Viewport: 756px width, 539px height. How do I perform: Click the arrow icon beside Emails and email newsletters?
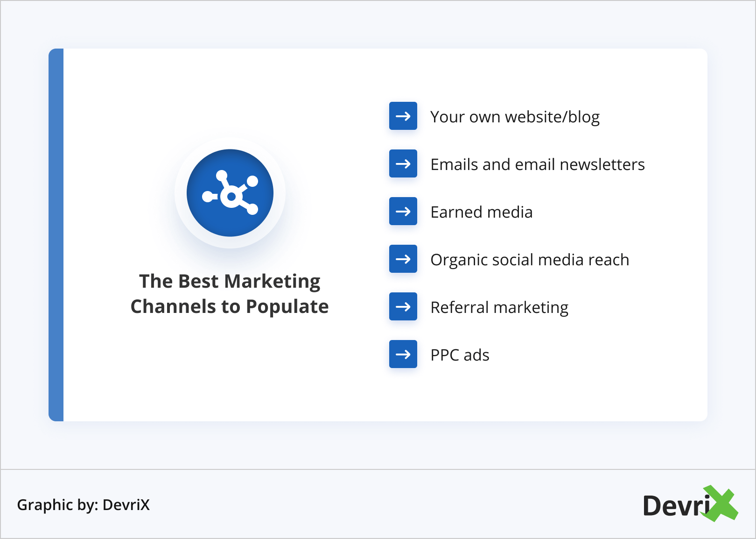click(x=403, y=163)
